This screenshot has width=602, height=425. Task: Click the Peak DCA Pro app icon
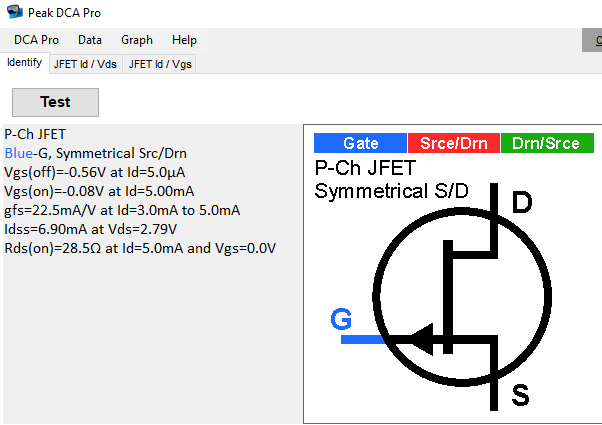15,12
